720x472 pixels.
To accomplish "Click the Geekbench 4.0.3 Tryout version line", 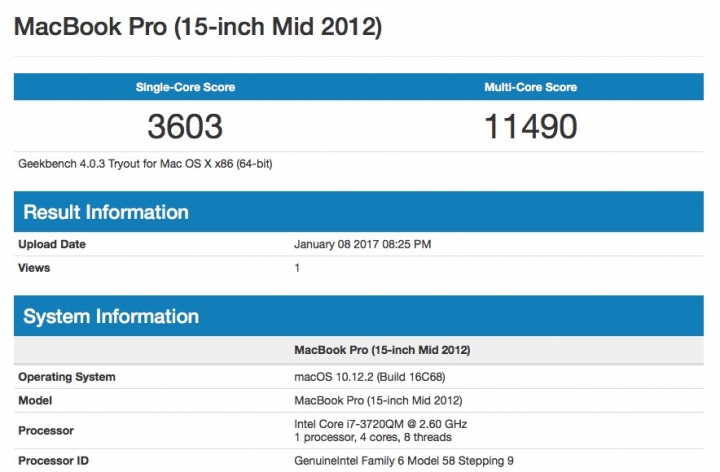I will (145, 164).
